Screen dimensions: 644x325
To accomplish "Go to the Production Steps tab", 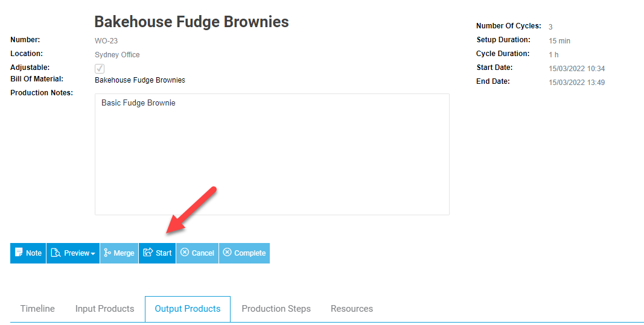I will [276, 309].
